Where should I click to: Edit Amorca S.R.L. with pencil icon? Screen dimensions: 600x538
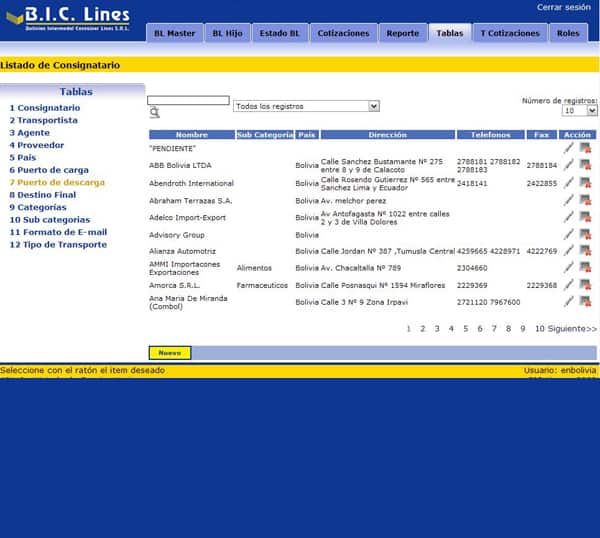(569, 285)
